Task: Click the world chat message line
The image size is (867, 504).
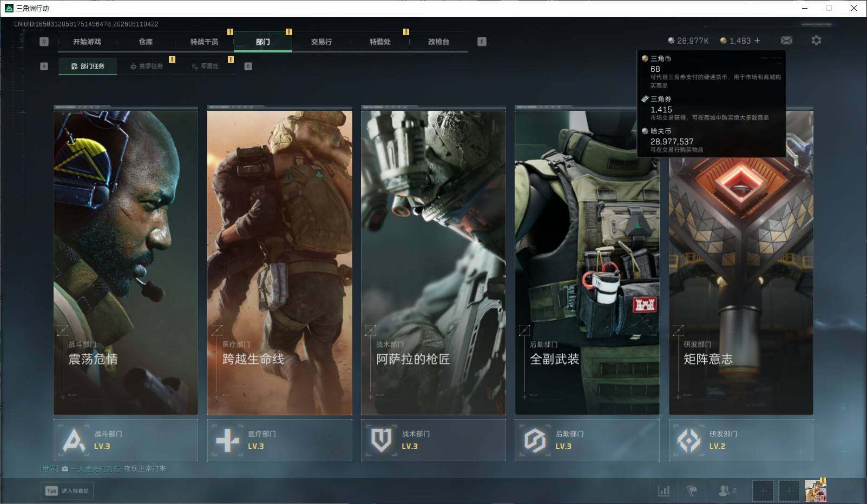Action: [x=103, y=469]
